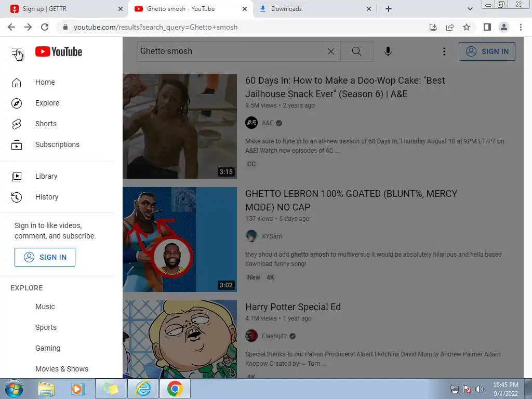This screenshot has width=532, height=399.
Task: Click top-right SIGN IN button
Action: 487,51
